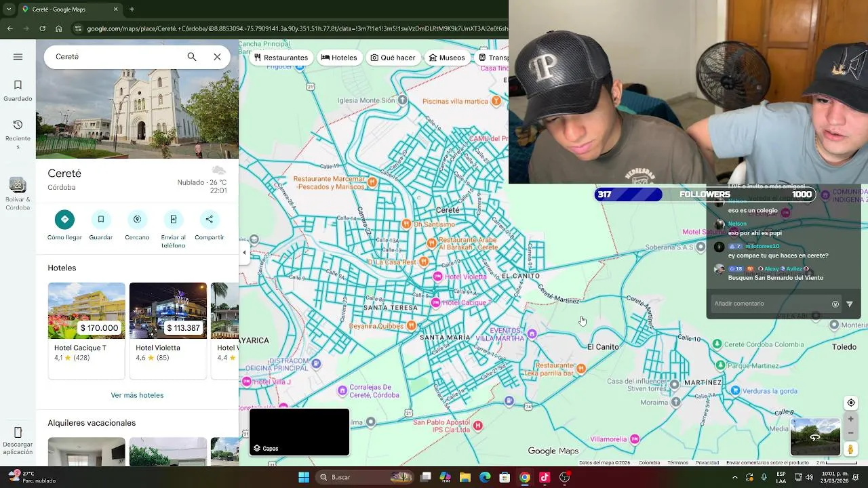Go back with the browser arrow
The height and width of the screenshot is (488, 868).
coord(10,28)
